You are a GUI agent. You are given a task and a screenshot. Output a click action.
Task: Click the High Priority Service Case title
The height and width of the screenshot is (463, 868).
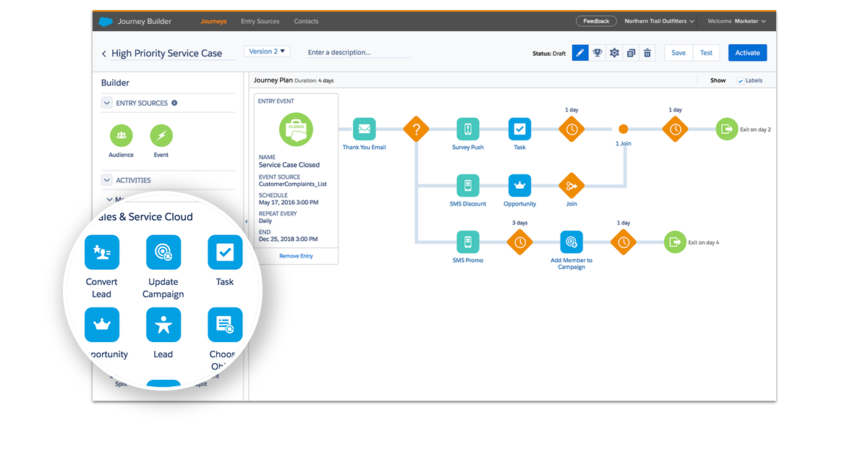167,54
